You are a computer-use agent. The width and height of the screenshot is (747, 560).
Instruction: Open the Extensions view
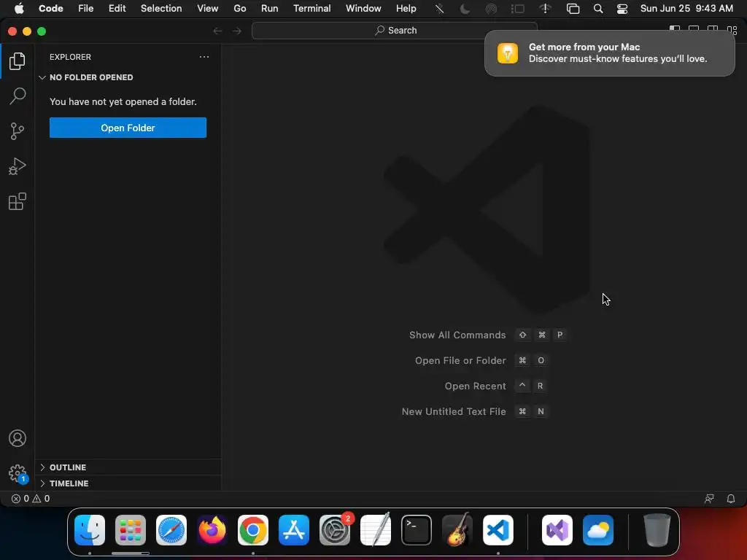pyautogui.click(x=18, y=201)
